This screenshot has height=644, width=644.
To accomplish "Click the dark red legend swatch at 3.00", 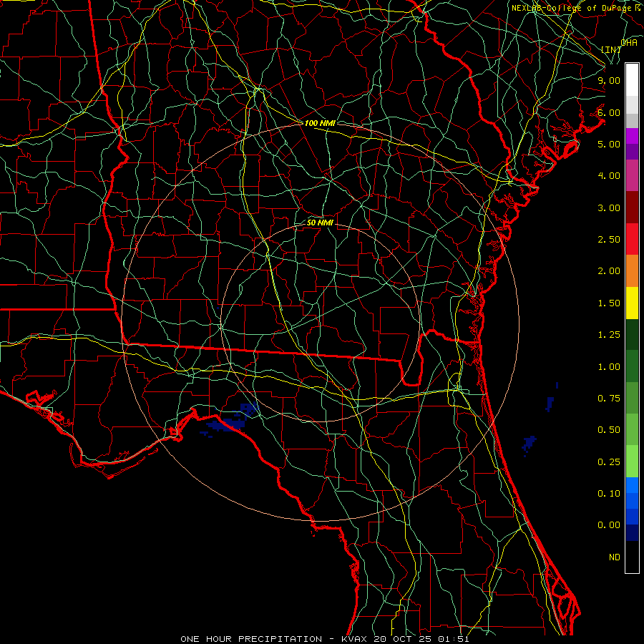I will pyautogui.click(x=632, y=208).
